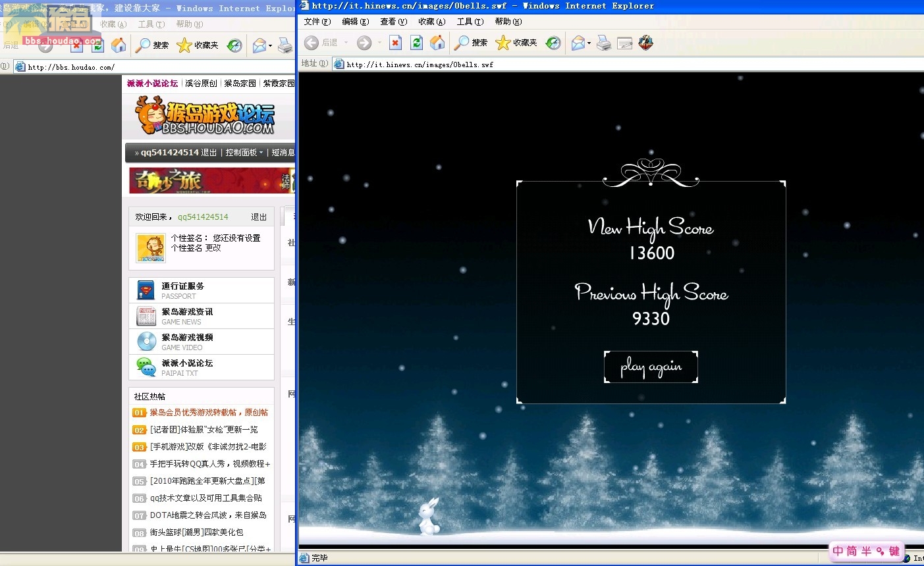This screenshot has width=924, height=566.
Task: Open hot post 04 手把手玩转QQ真人秀
Action: pos(209,464)
